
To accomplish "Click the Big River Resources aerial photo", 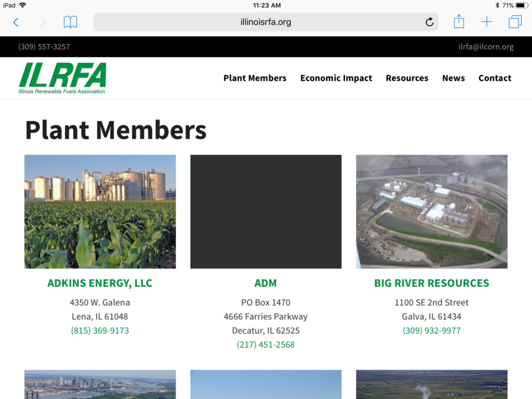I will [x=432, y=212].
